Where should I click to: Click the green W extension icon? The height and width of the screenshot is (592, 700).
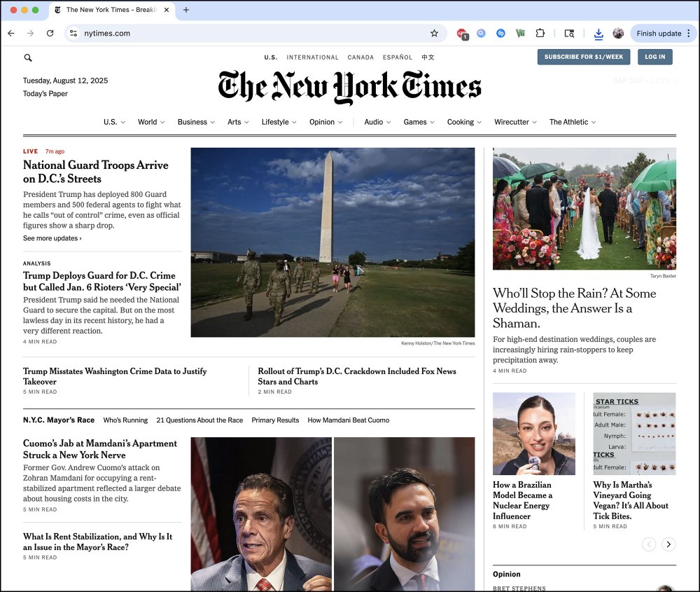tap(520, 33)
